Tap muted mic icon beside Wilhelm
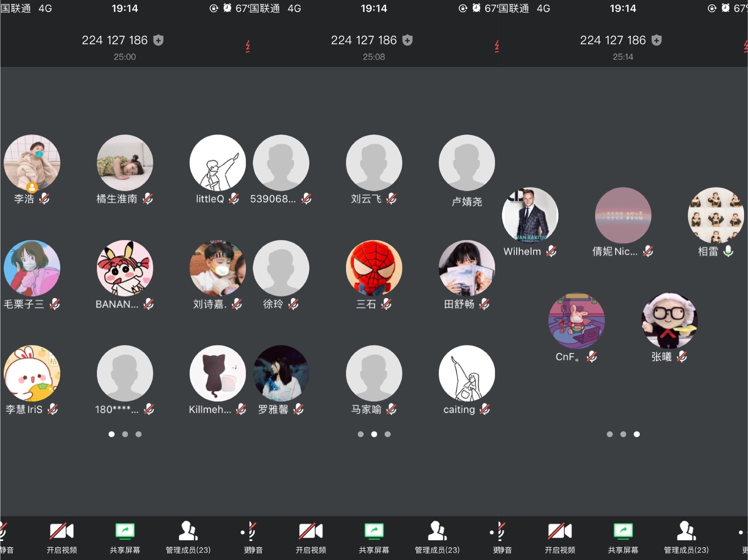748x560 pixels. tap(552, 251)
